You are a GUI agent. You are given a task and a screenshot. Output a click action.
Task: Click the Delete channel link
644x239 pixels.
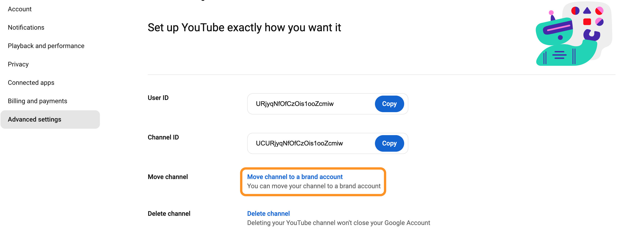click(x=269, y=213)
